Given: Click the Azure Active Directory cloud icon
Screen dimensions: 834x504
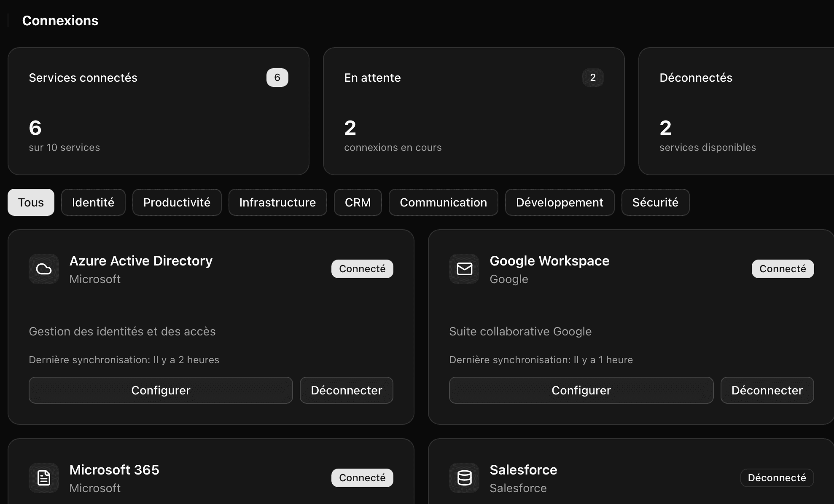Looking at the screenshot, I should [44, 269].
